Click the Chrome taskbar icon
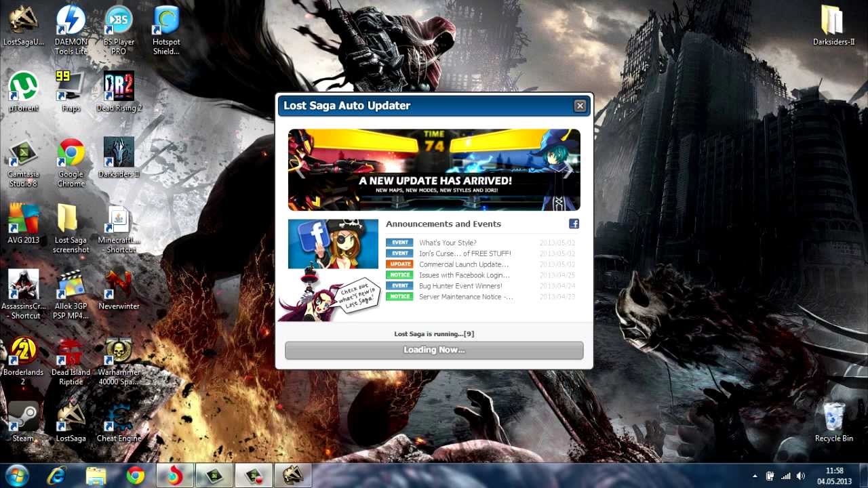This screenshot has width=868, height=488. [136, 476]
